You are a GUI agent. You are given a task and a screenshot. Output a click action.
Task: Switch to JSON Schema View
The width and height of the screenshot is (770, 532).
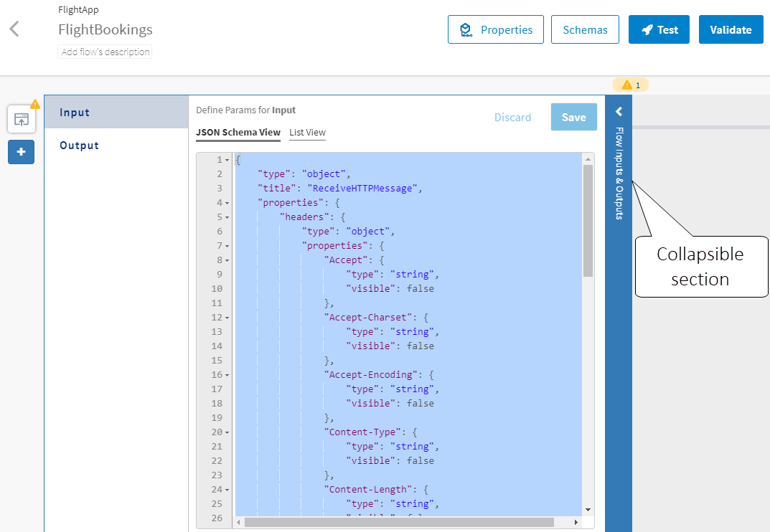pos(238,133)
